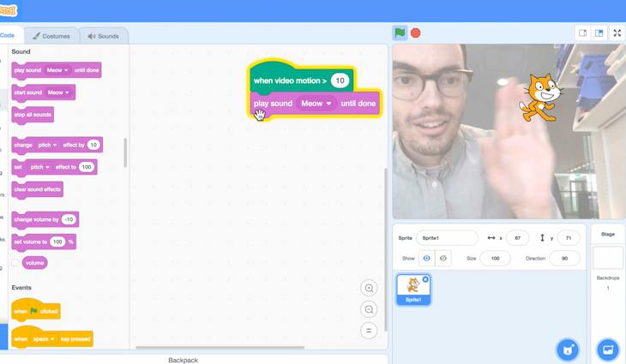The height and width of the screenshot is (364, 626).
Task: Edit the change pitch effect value 10
Action: (x=93, y=145)
